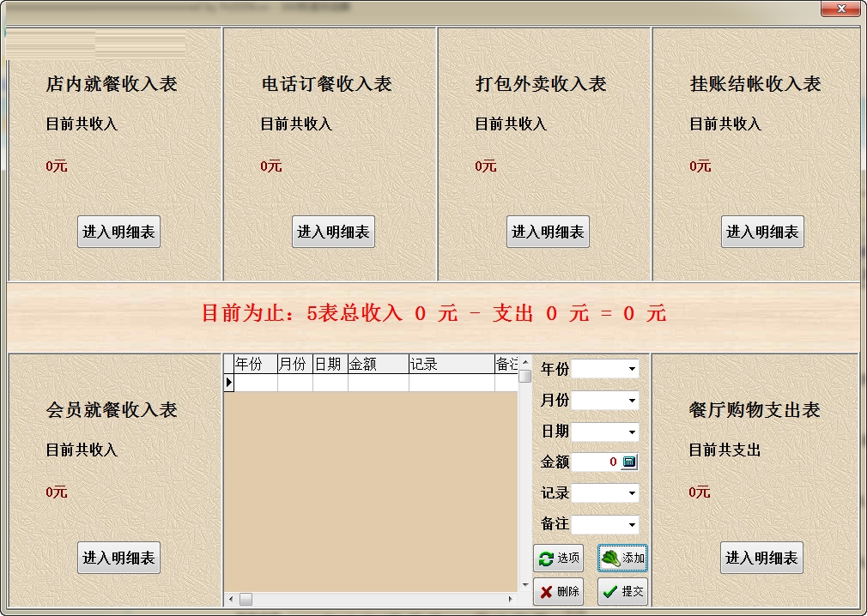Open 进入明细表 under 餐厅购物支出表
Viewport: 867px width, 616px height.
coord(761,558)
